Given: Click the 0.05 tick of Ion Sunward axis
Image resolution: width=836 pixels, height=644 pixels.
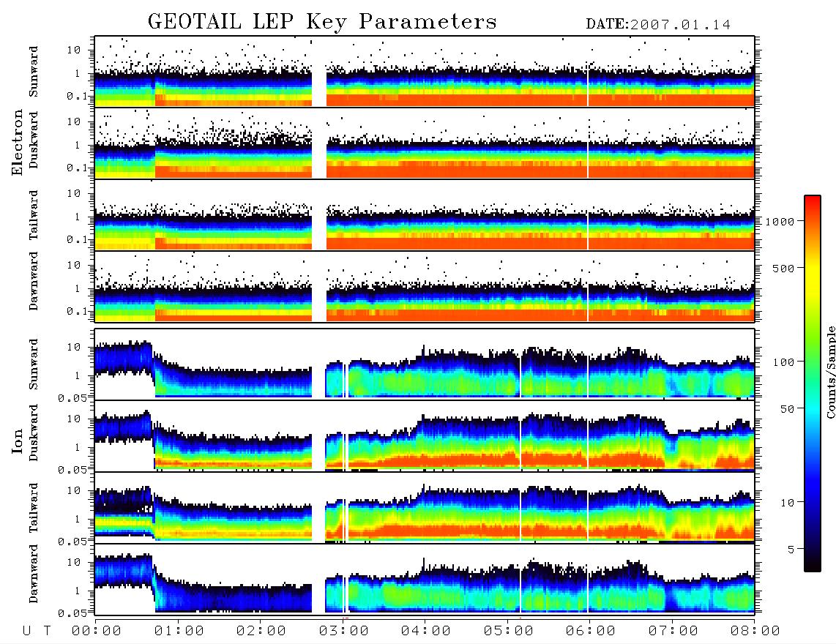Looking at the screenshot, I should [72, 398].
